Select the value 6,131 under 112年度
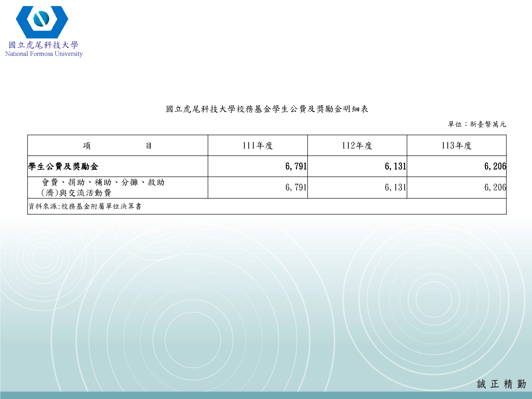 (x=395, y=166)
